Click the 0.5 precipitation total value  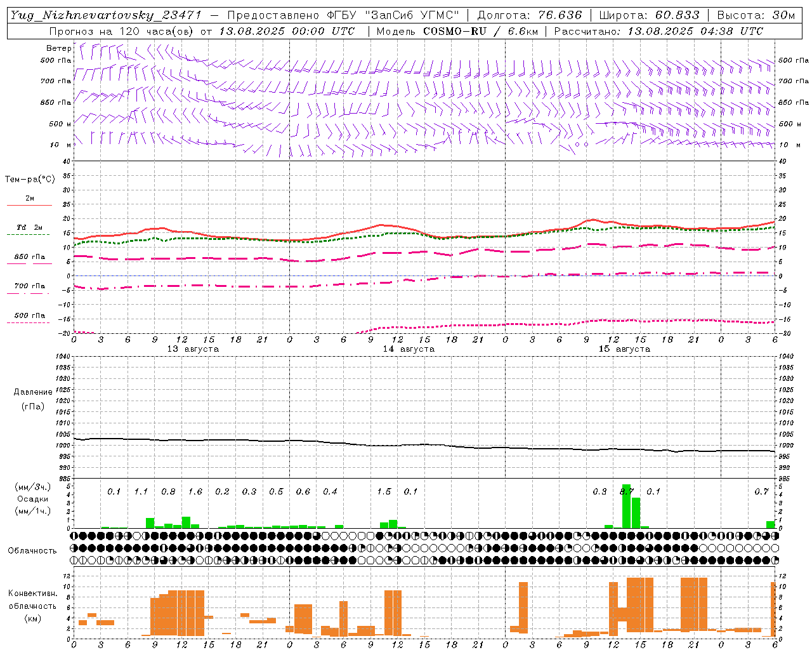point(276,492)
